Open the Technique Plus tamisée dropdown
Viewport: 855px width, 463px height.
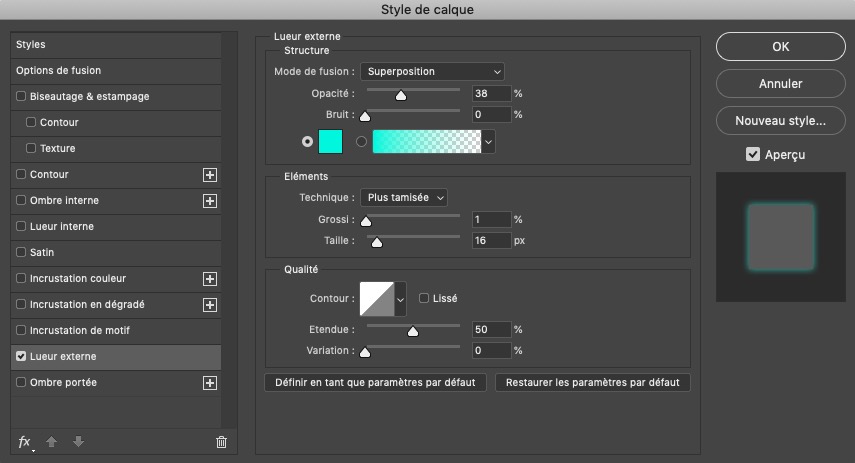click(x=404, y=197)
